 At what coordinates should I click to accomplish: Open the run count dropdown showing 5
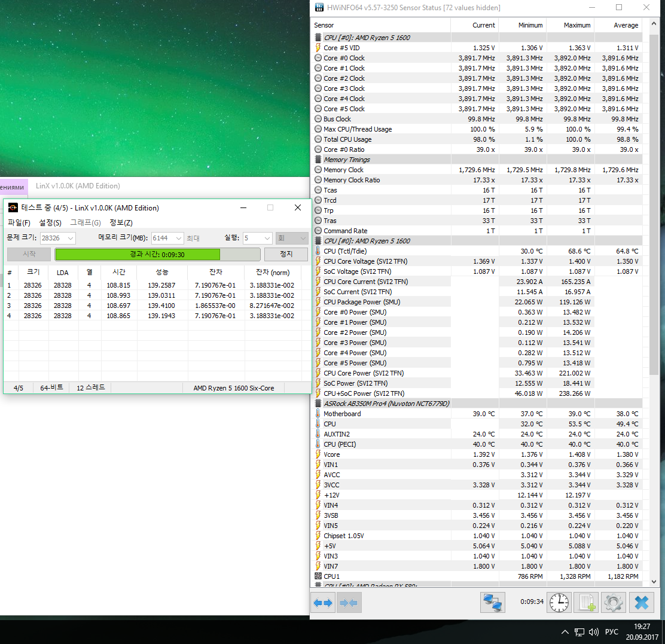pyautogui.click(x=257, y=238)
